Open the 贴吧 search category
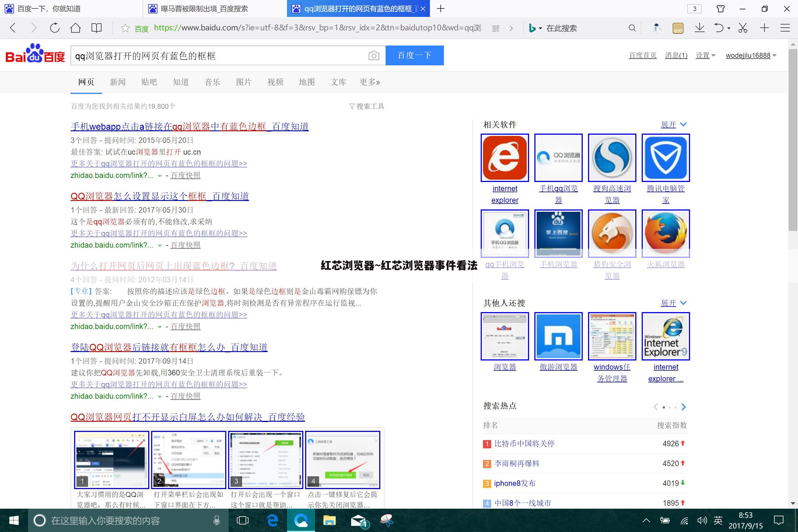Screen dimensions: 798x532 149,82
